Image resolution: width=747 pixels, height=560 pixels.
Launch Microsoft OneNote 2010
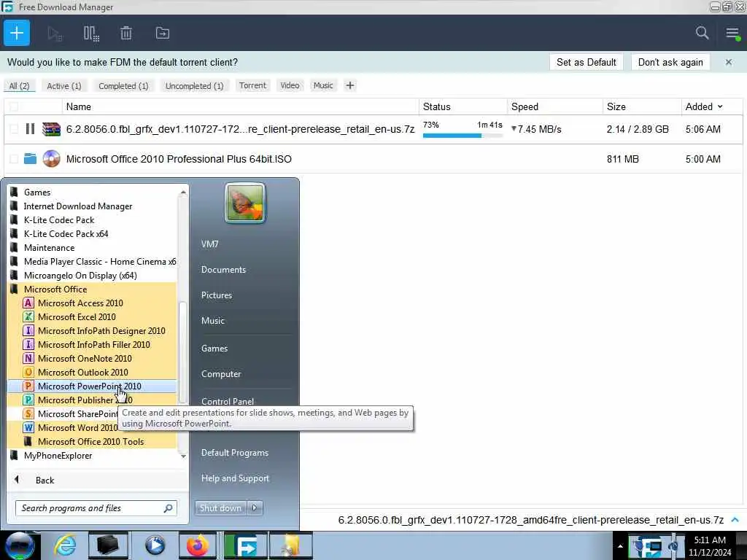(x=85, y=358)
